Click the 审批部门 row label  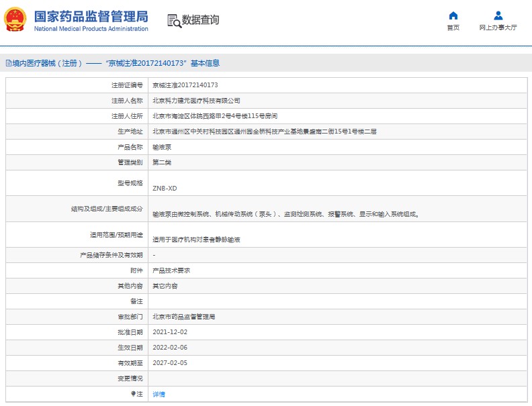point(130,317)
